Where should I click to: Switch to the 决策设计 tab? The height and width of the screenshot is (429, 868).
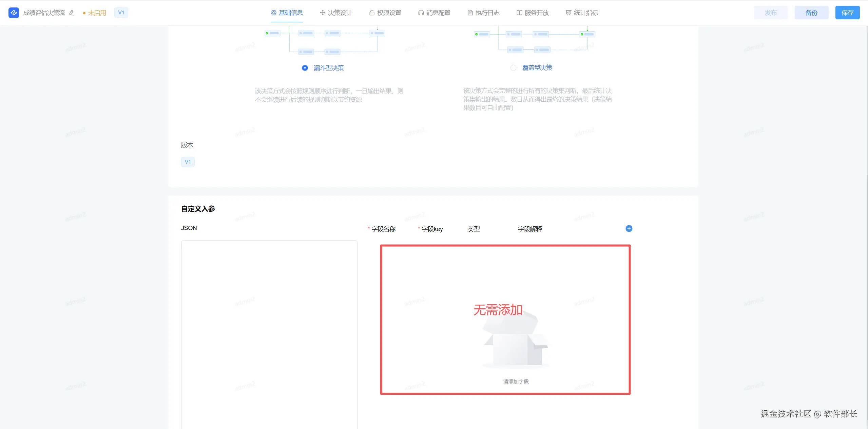click(x=336, y=13)
